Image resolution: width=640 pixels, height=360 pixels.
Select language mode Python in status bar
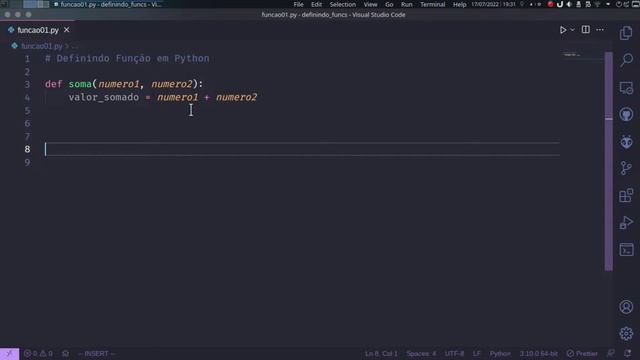(x=500, y=353)
